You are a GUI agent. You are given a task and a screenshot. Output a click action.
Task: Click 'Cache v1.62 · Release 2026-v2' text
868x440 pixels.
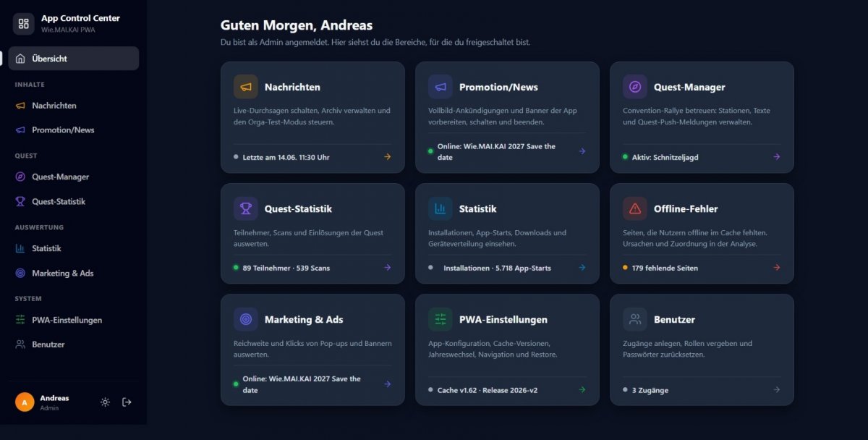click(488, 390)
